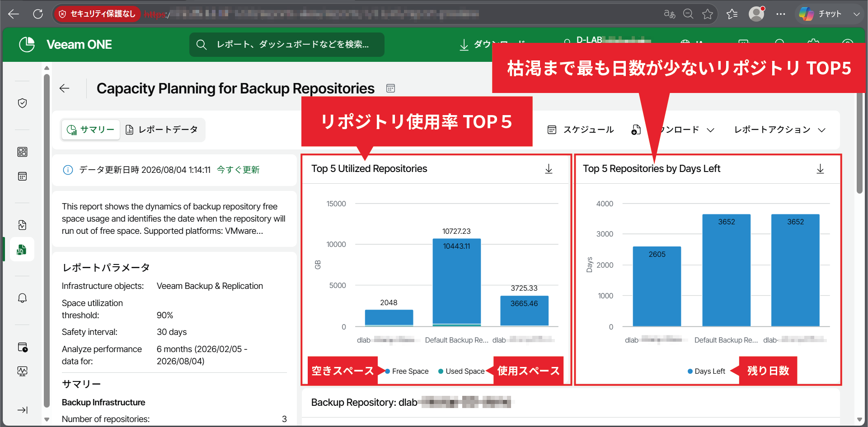Click Default Backup Re... label in the Days Left chart
Image resolution: width=868 pixels, height=427 pixels.
(726, 340)
